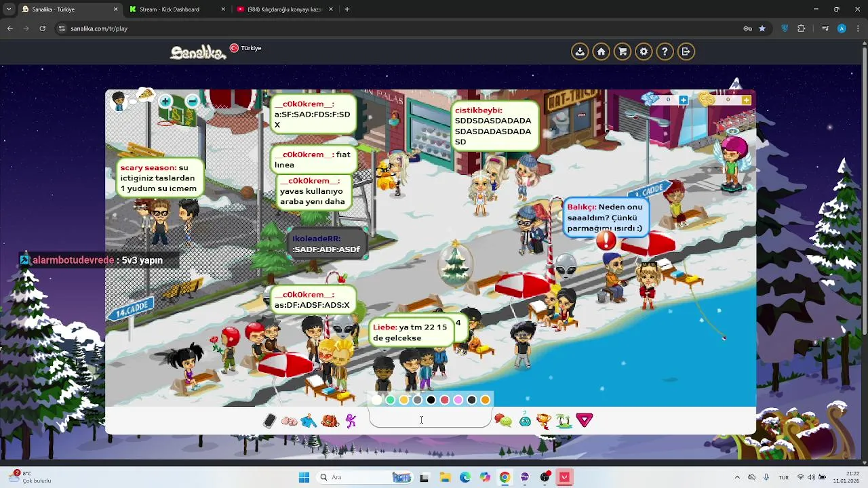Add coins with the yellow plus button
The height and width of the screenshot is (488, 868).
pyautogui.click(x=746, y=100)
